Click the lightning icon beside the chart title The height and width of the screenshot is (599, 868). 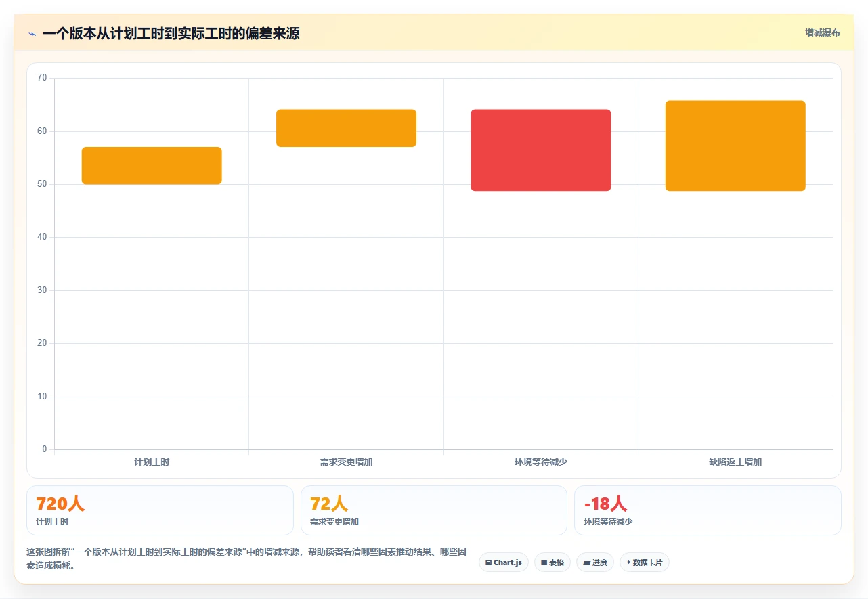32,34
